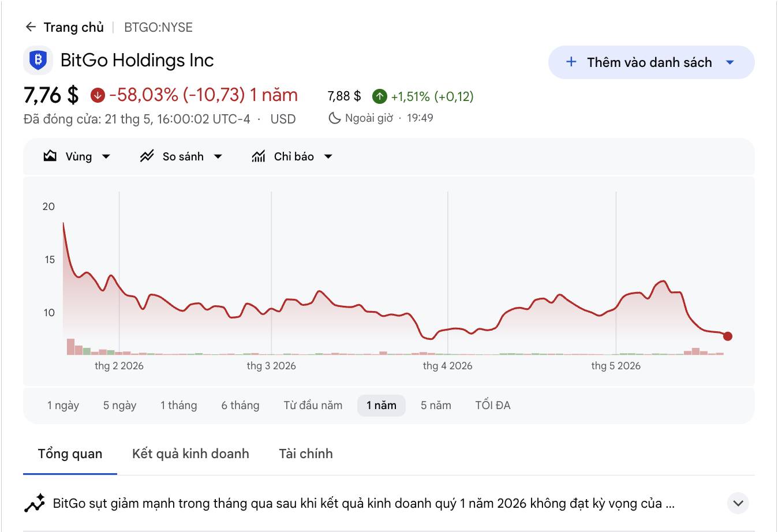The height and width of the screenshot is (532, 778).
Task: Click the 15 y-axis label
Action: 50,260
